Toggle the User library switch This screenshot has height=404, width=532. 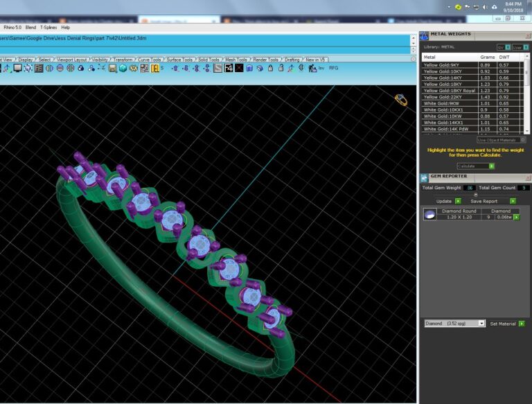point(520,47)
